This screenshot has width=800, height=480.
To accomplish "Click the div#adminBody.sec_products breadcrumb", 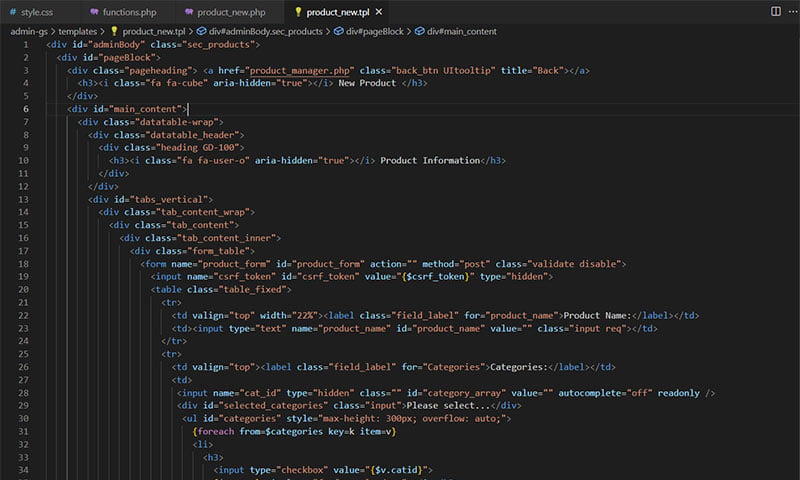I will tap(265, 32).
